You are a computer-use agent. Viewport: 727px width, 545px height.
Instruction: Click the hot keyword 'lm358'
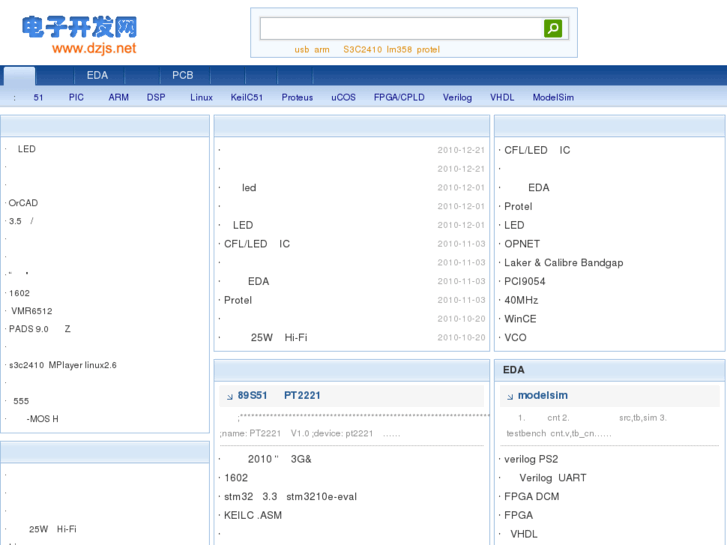click(x=399, y=50)
